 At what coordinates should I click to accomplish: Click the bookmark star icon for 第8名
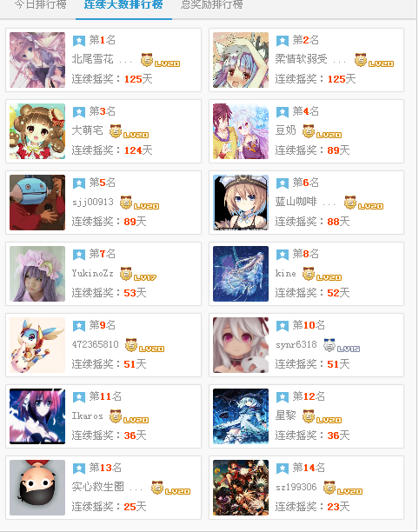283,255
